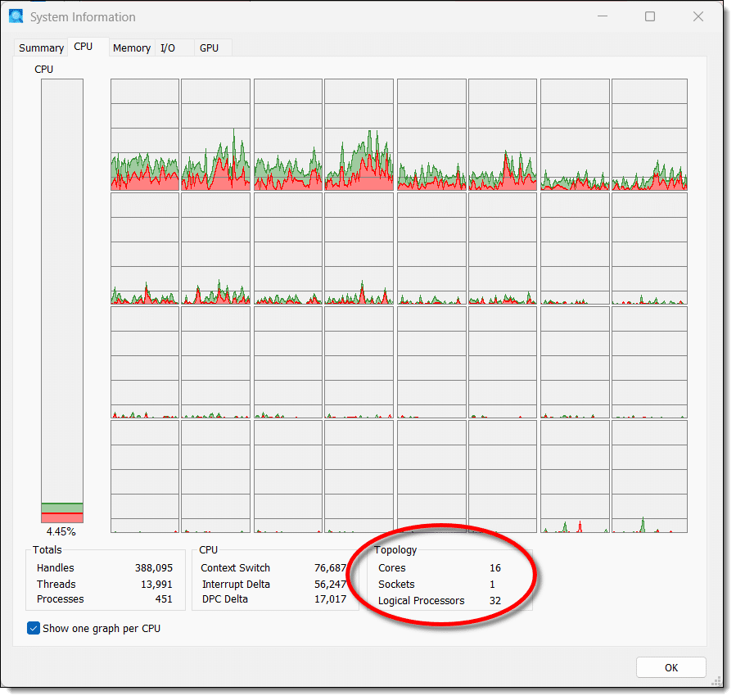This screenshot has height=700, width=736.
Task: Click the Context Switch value 76,687
Action: 330,568
